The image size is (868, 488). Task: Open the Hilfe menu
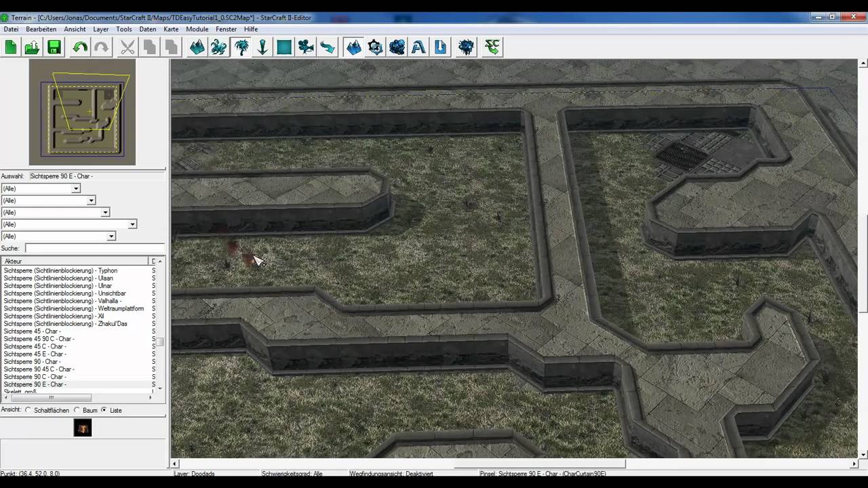pos(251,29)
